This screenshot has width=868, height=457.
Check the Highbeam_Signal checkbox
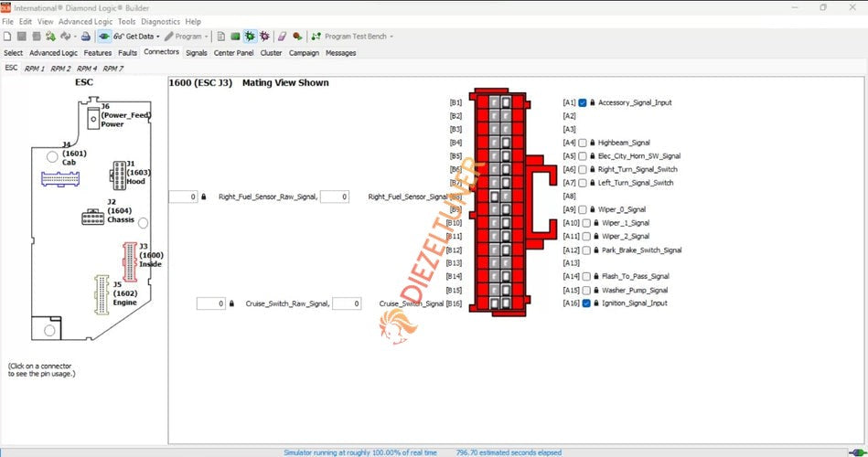583,143
